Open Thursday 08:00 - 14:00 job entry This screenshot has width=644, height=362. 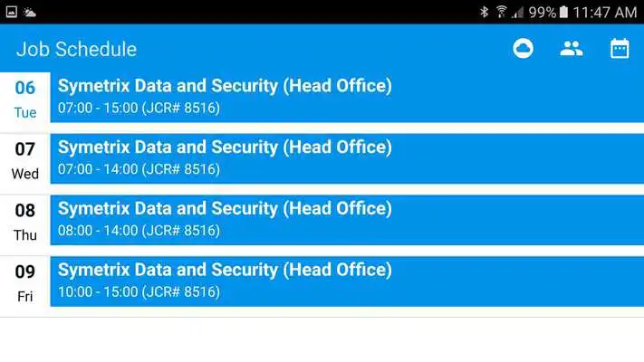347,220
